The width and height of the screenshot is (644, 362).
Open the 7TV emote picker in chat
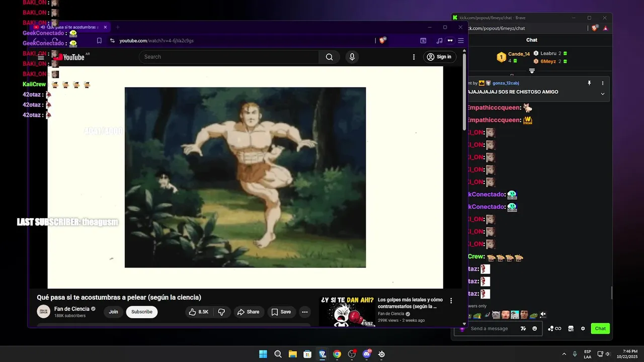523,328
